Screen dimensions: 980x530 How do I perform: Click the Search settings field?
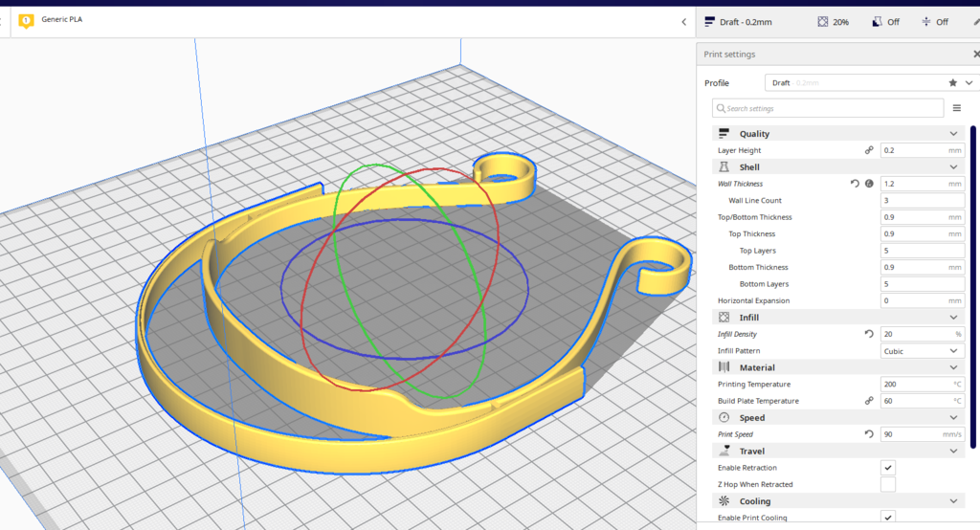coord(828,108)
